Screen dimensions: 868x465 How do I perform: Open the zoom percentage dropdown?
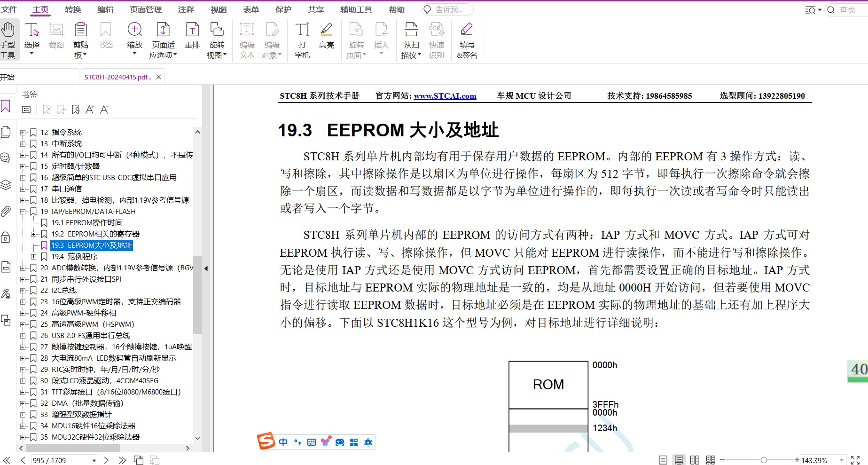(841, 461)
